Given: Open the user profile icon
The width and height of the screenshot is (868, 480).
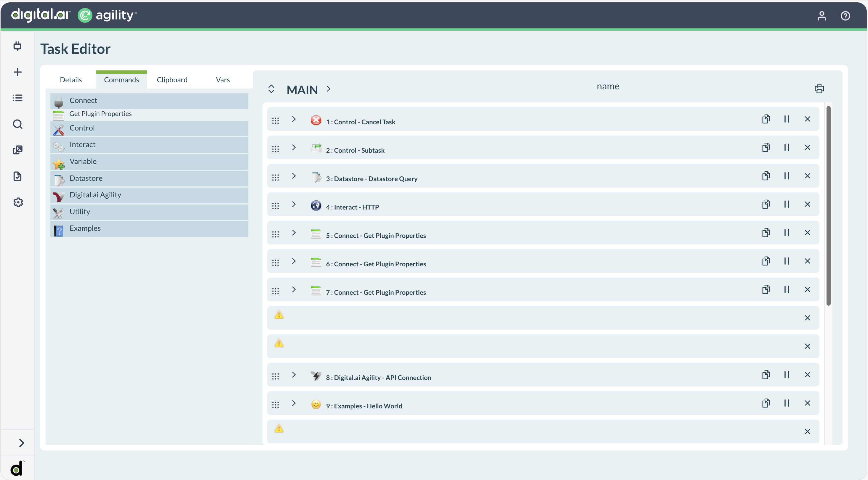Looking at the screenshot, I should (x=821, y=16).
